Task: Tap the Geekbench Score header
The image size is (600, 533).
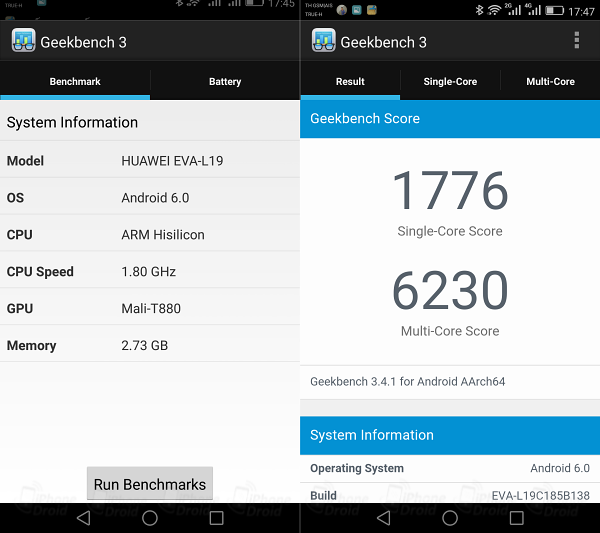Action: pos(450,119)
